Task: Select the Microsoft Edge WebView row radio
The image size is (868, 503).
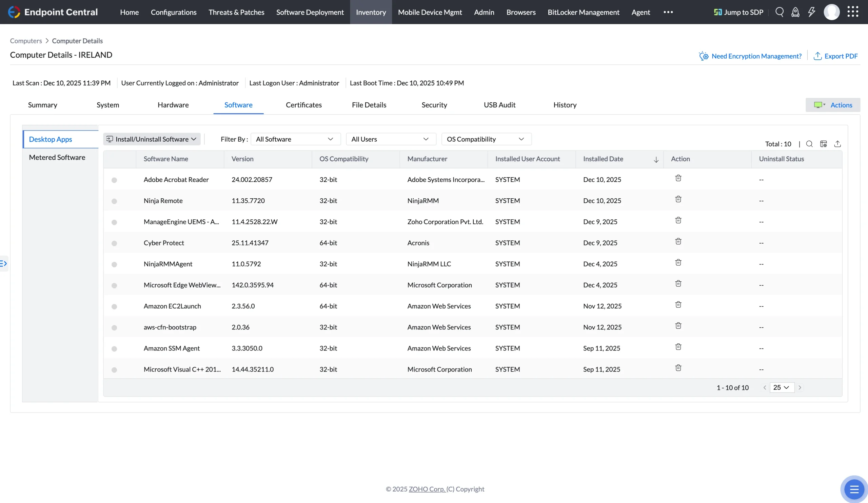Action: (x=114, y=285)
